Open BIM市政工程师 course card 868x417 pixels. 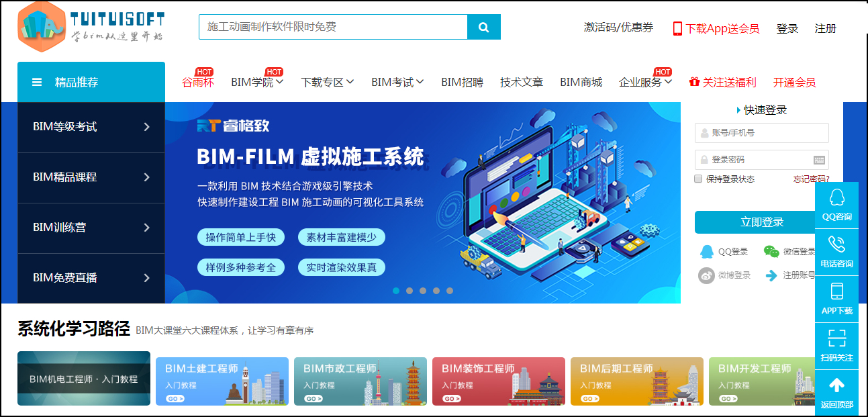pos(360,381)
